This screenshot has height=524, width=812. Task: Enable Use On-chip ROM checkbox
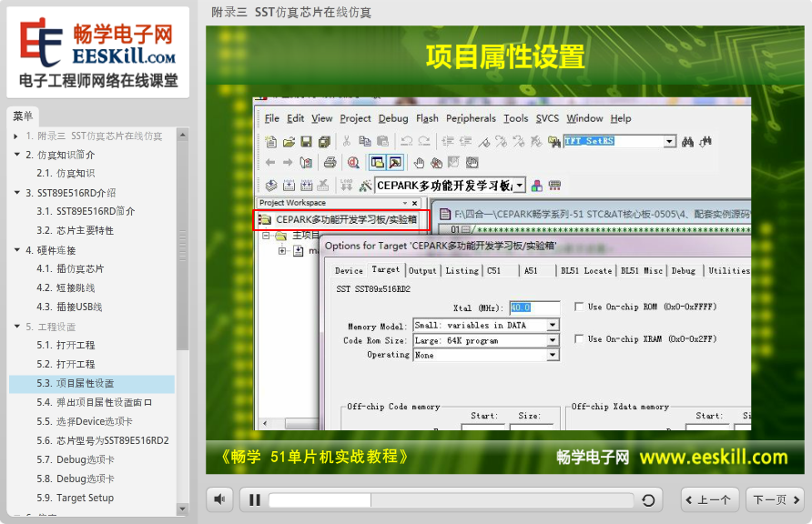click(579, 307)
